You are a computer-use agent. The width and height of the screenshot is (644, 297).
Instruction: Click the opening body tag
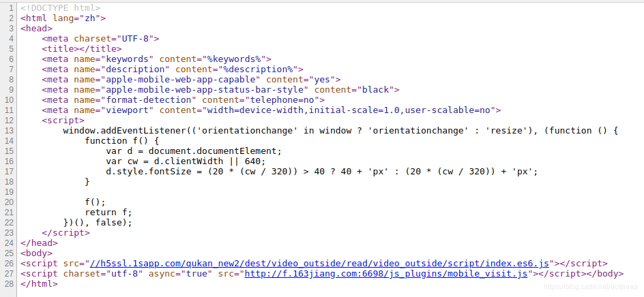tap(37, 253)
